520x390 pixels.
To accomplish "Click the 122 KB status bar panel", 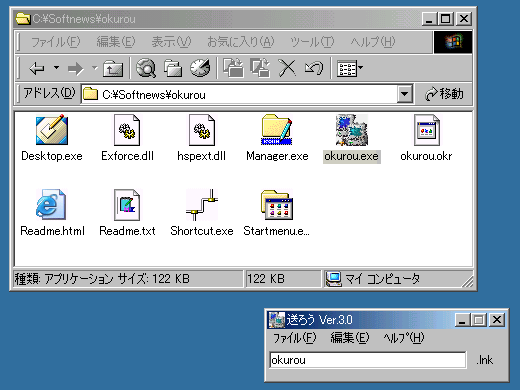I will [x=283, y=279].
